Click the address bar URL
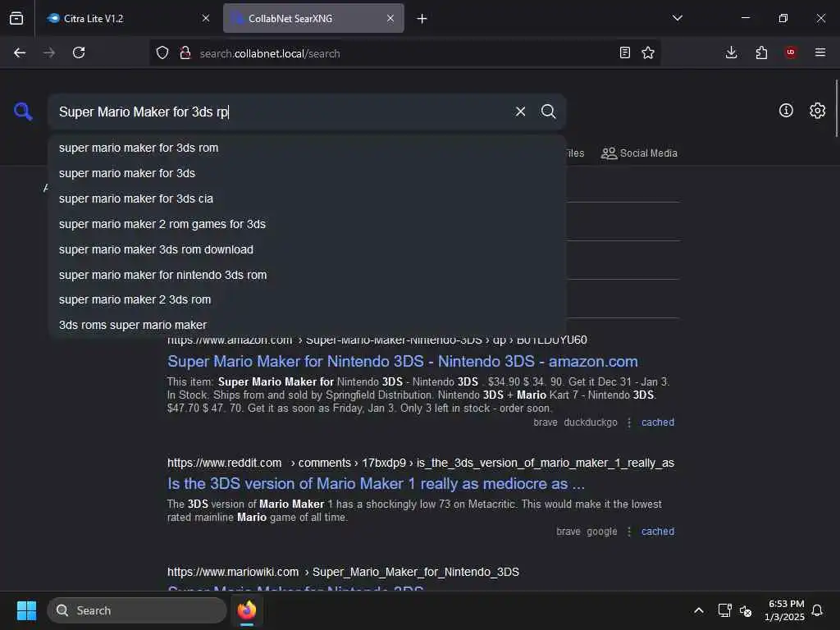The height and width of the screenshot is (630, 840). (x=269, y=53)
